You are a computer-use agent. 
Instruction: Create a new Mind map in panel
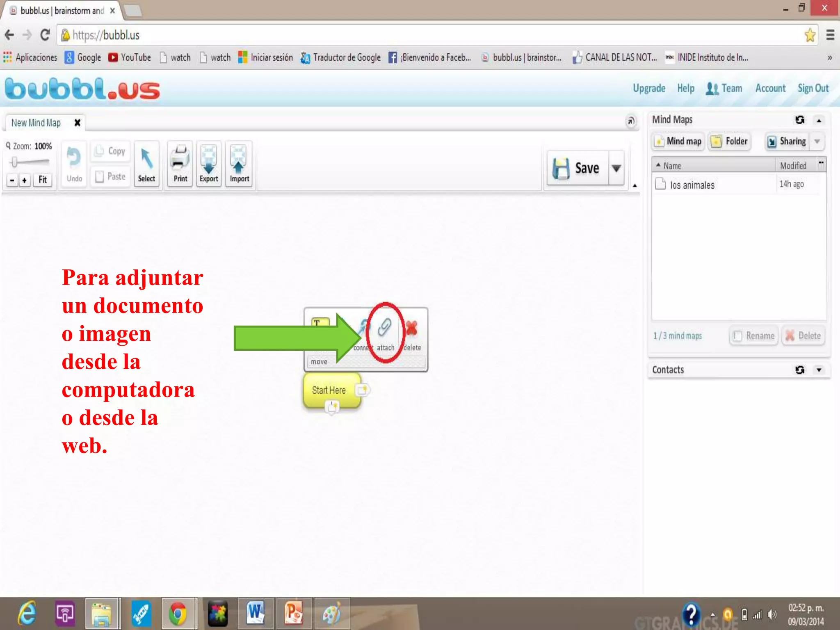pos(678,142)
